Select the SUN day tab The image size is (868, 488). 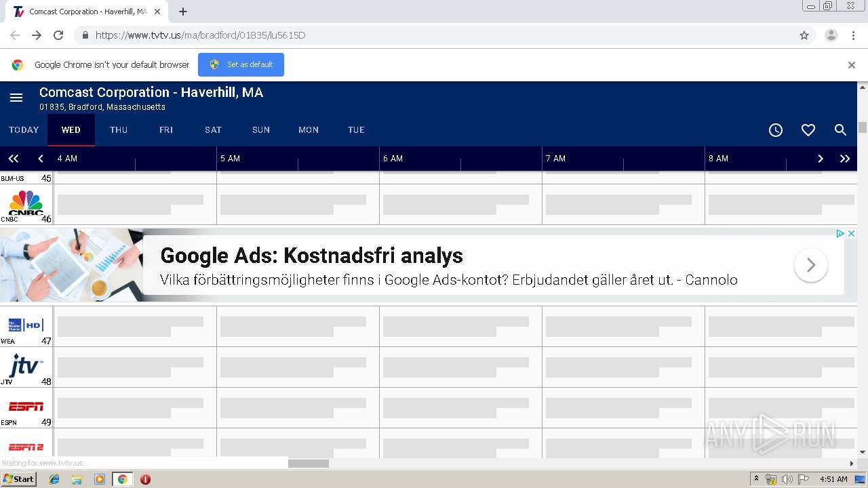click(x=261, y=130)
